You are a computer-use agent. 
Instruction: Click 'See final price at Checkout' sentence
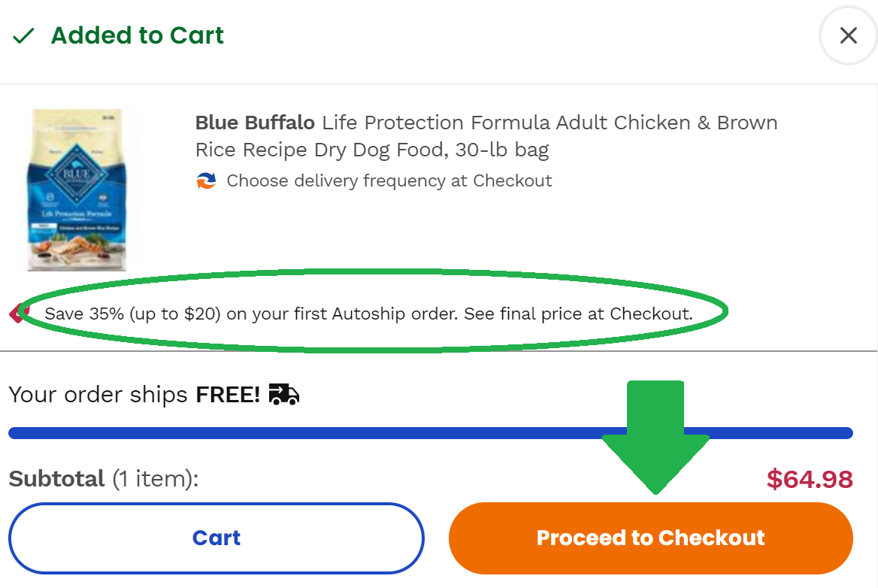click(x=577, y=314)
